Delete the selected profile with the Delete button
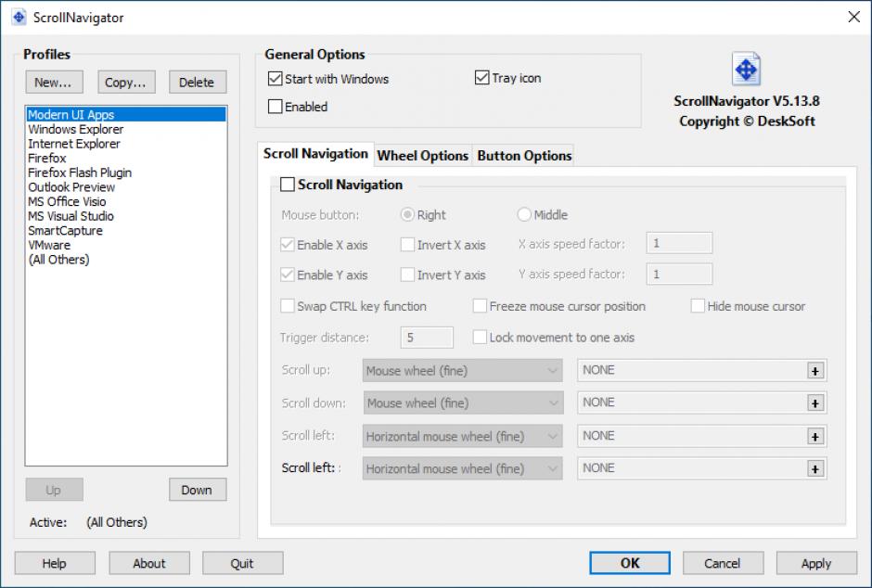 (197, 83)
